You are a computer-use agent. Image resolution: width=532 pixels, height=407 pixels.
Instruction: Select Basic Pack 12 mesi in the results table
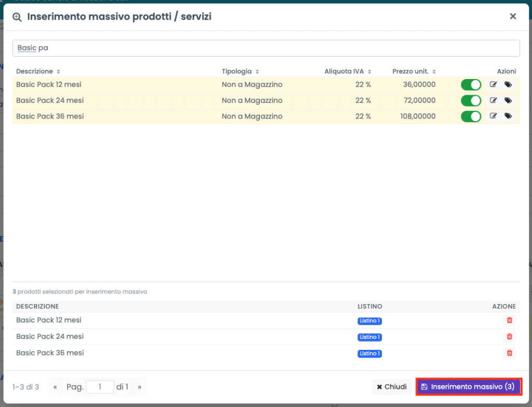pos(48,85)
